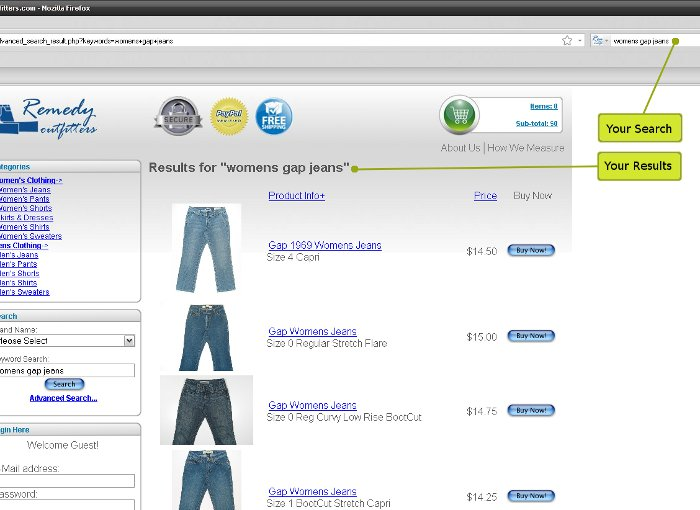View thumbnail of Size 1 BootCut Stretch Capri jeans
Screen dimensions: 700x510
(206, 480)
